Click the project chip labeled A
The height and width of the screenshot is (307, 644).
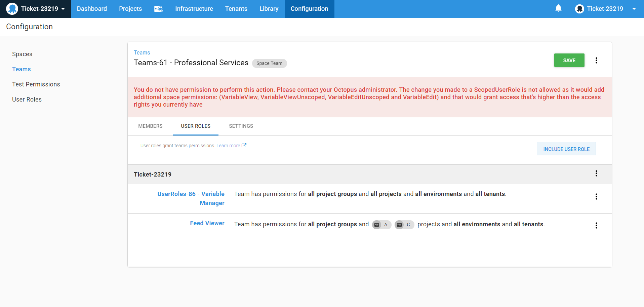[381, 225]
